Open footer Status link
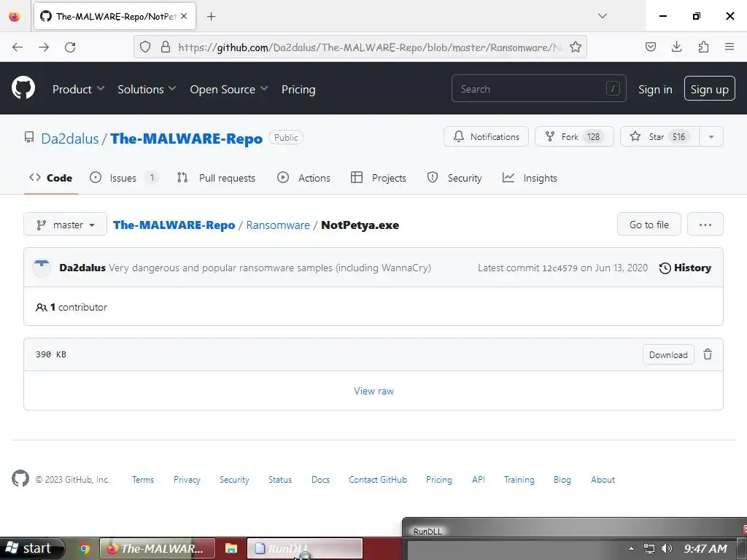Viewport: 747px width, 560px height. [279, 480]
